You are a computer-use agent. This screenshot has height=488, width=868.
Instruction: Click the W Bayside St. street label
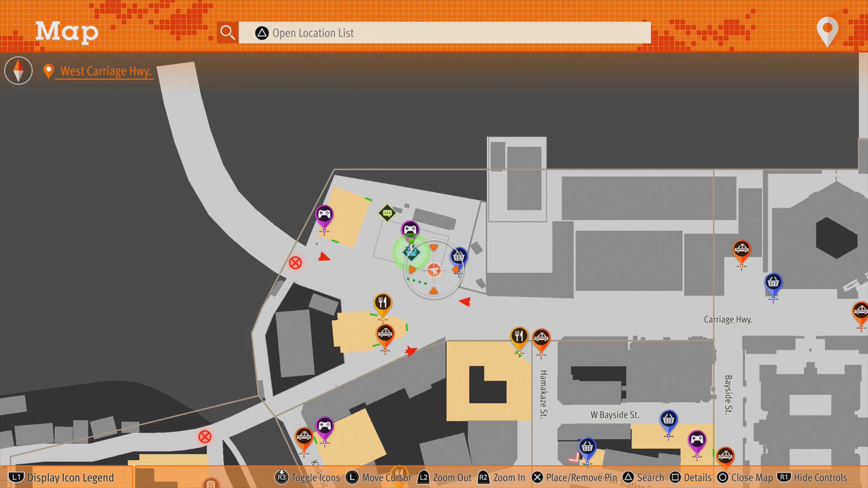coord(615,415)
